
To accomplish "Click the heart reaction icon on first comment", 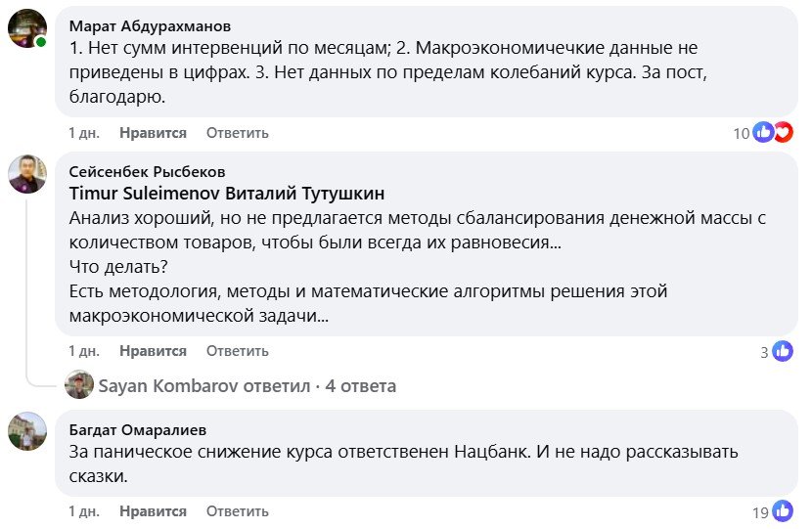I will pos(784,133).
